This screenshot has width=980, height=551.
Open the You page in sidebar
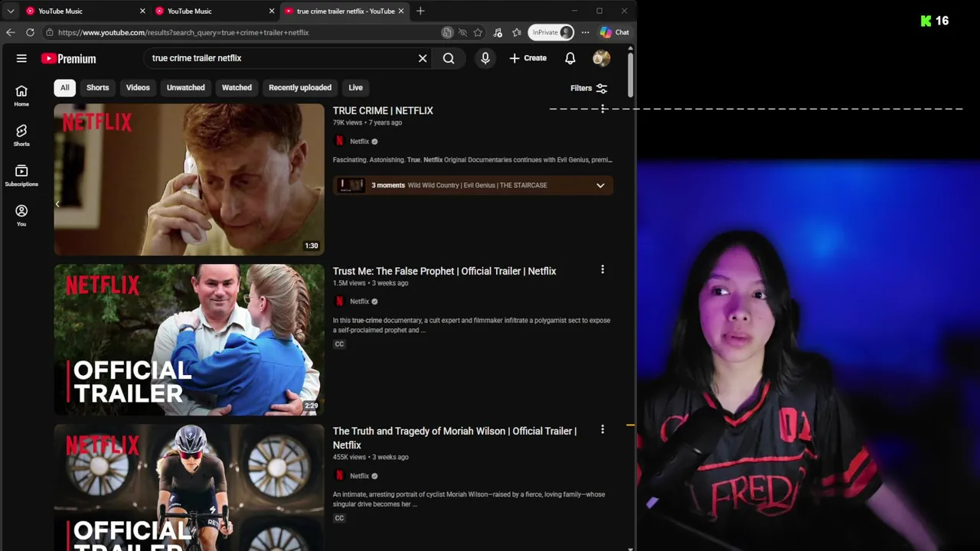(x=21, y=215)
